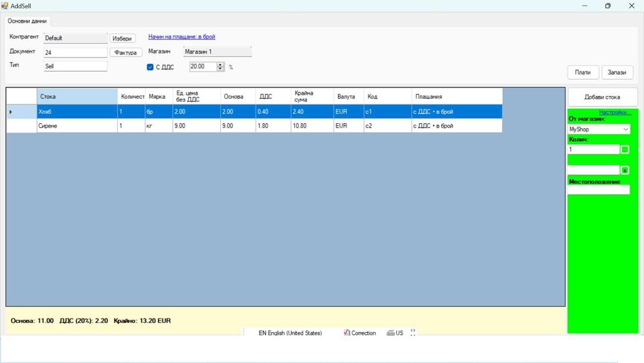Click ДДС value 0.40 in Хляб row

pos(274,112)
